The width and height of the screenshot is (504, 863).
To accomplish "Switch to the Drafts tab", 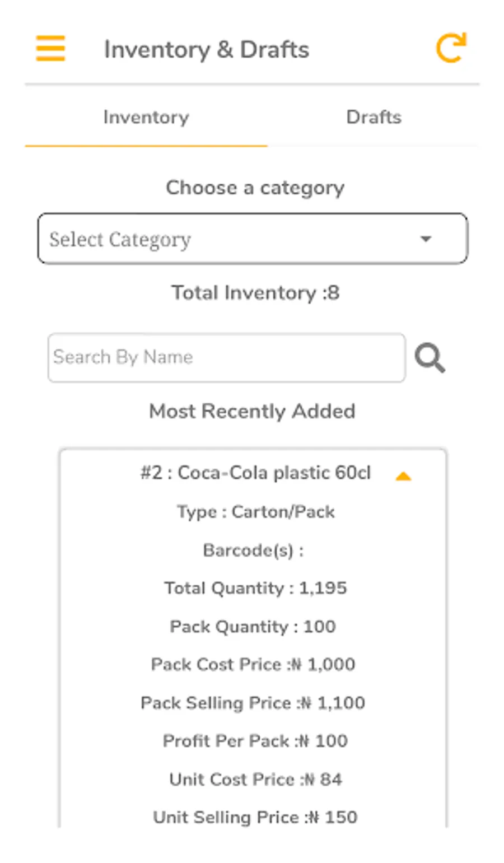I will tap(374, 118).
